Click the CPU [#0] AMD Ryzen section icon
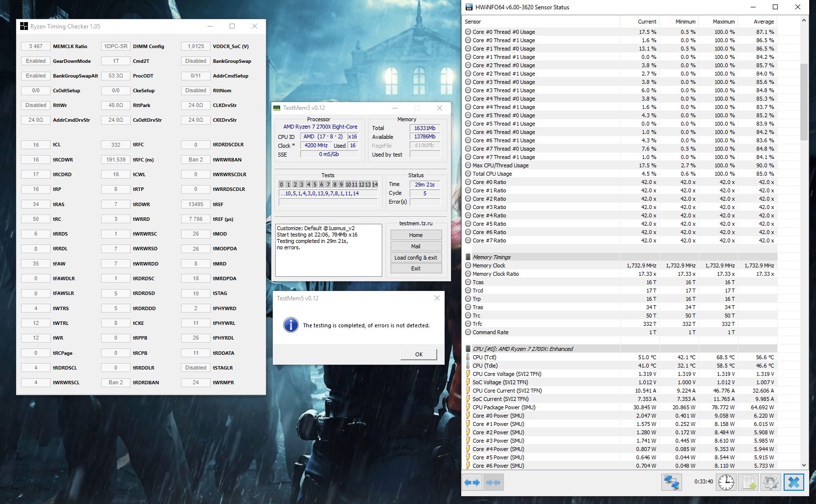The width and height of the screenshot is (816, 504). [x=468, y=349]
